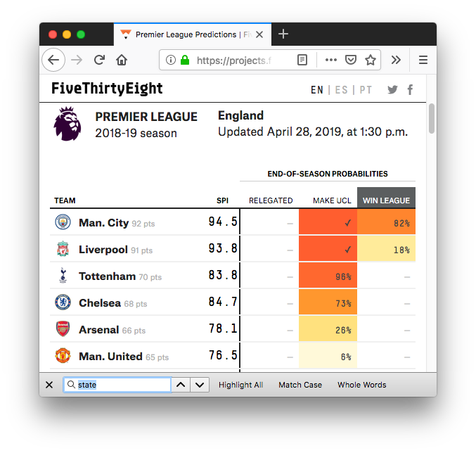Image resolution: width=476 pixels, height=453 pixels.
Task: Switch site language to ES
Action: click(x=341, y=90)
